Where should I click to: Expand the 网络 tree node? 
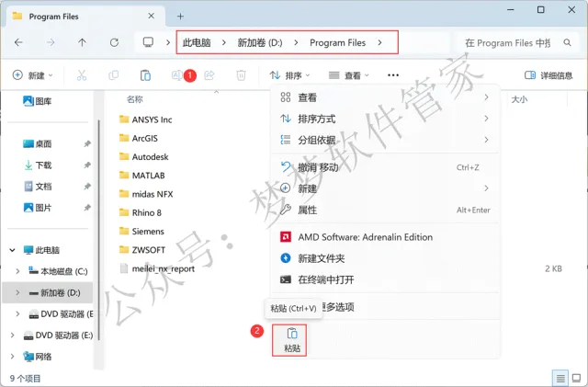tap(12, 357)
